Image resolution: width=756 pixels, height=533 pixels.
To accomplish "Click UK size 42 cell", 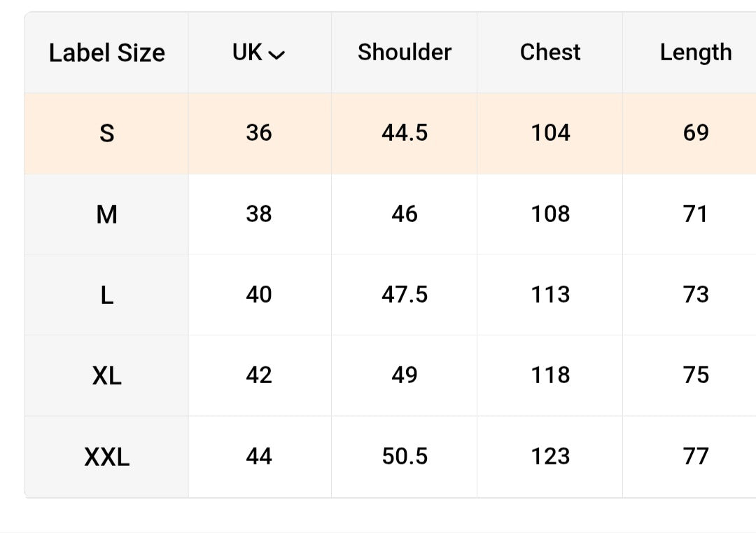I will [259, 375].
